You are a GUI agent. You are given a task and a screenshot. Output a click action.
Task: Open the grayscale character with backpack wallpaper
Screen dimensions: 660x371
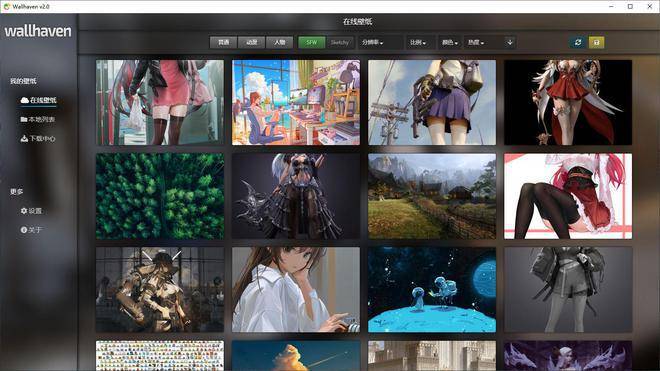(568, 290)
